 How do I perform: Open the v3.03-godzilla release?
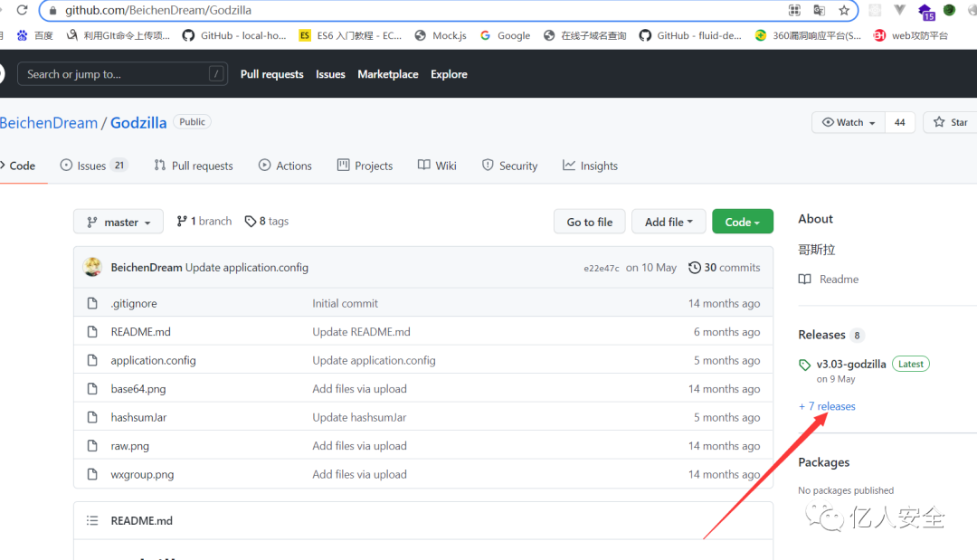click(x=851, y=364)
